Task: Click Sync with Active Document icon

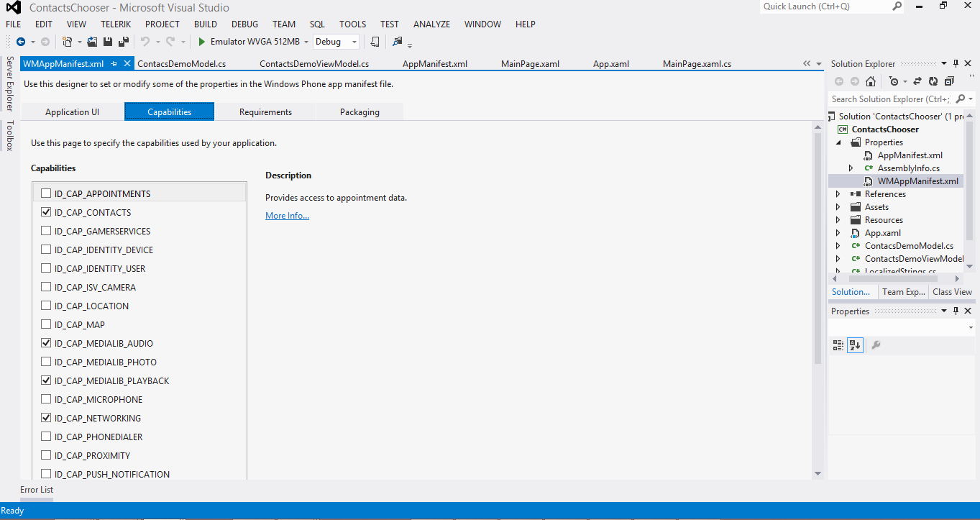Action: point(919,81)
